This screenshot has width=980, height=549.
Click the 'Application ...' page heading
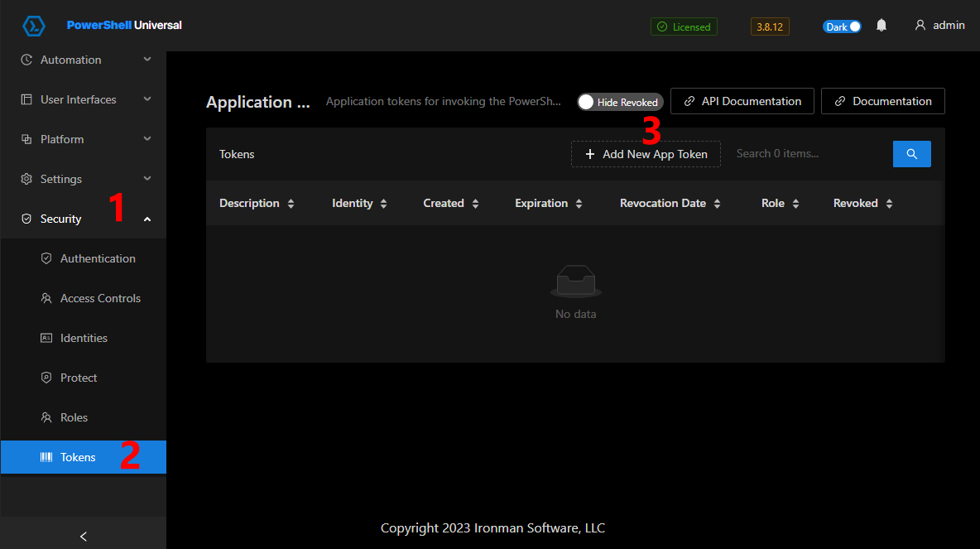(x=258, y=102)
